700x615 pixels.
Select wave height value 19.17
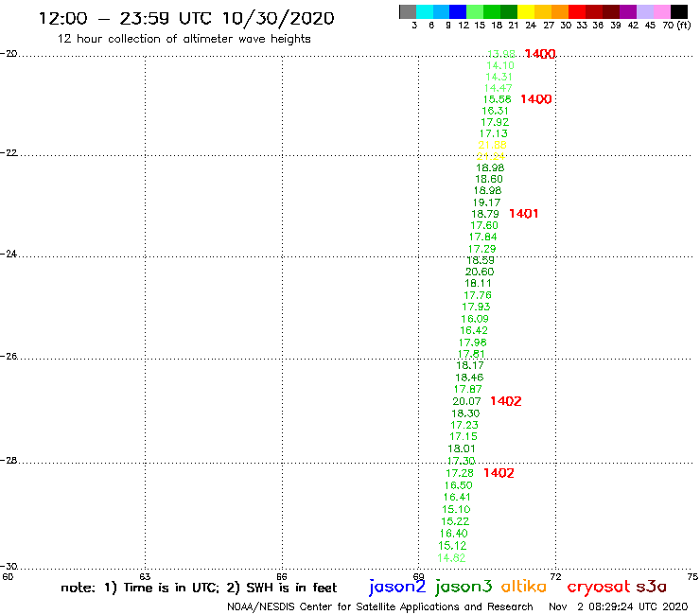(486, 202)
